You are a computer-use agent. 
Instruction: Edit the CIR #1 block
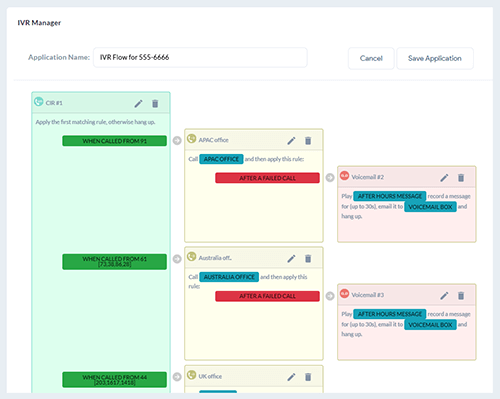pyautogui.click(x=138, y=104)
